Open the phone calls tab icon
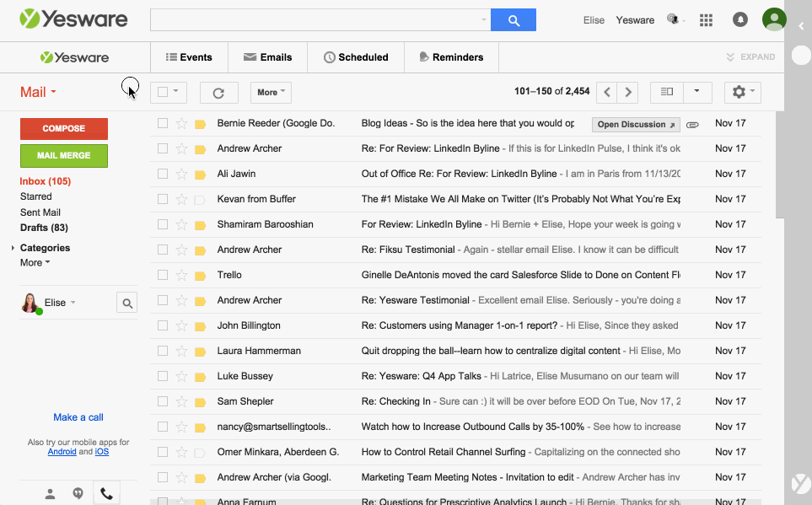The image size is (812, 505). coord(107,493)
